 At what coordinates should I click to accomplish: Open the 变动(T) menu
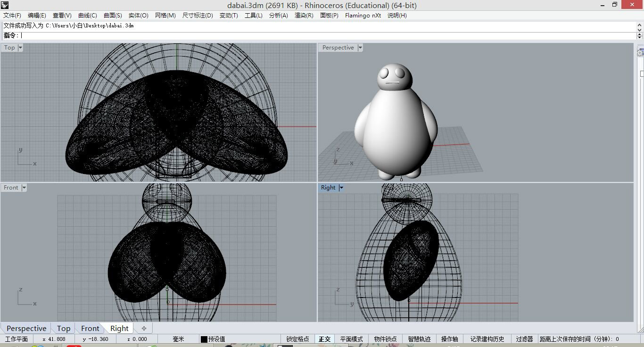point(229,16)
